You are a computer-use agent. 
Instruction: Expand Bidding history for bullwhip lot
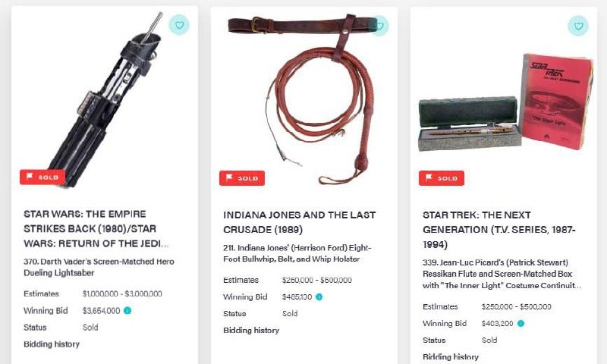pyautogui.click(x=251, y=330)
